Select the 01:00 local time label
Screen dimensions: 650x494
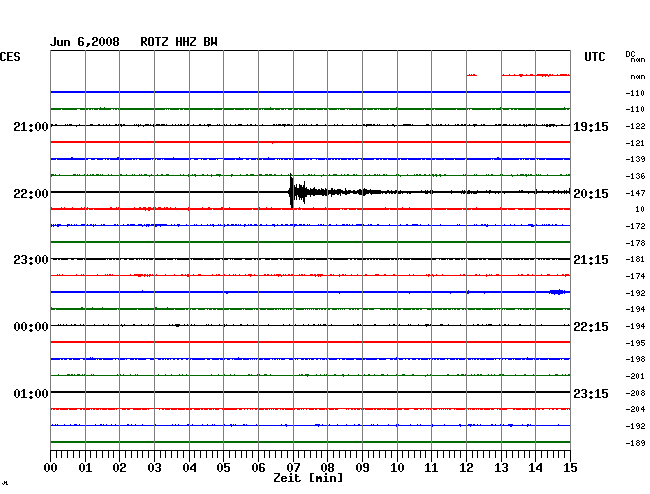(x=31, y=393)
